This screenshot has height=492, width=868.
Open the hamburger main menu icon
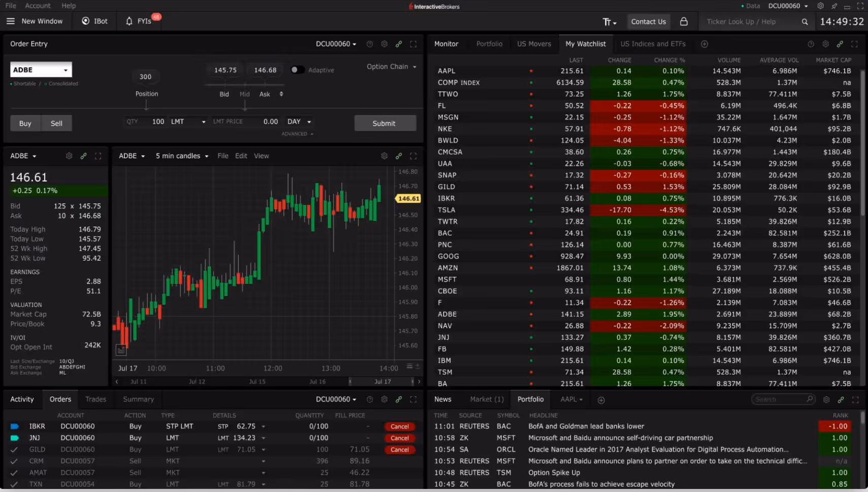click(x=11, y=21)
